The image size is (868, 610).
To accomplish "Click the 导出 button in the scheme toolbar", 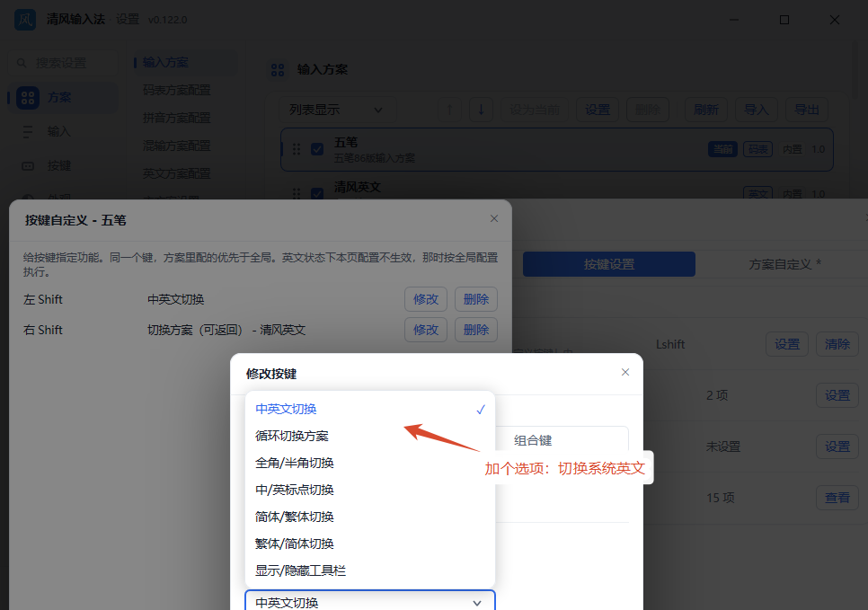I will (x=807, y=110).
